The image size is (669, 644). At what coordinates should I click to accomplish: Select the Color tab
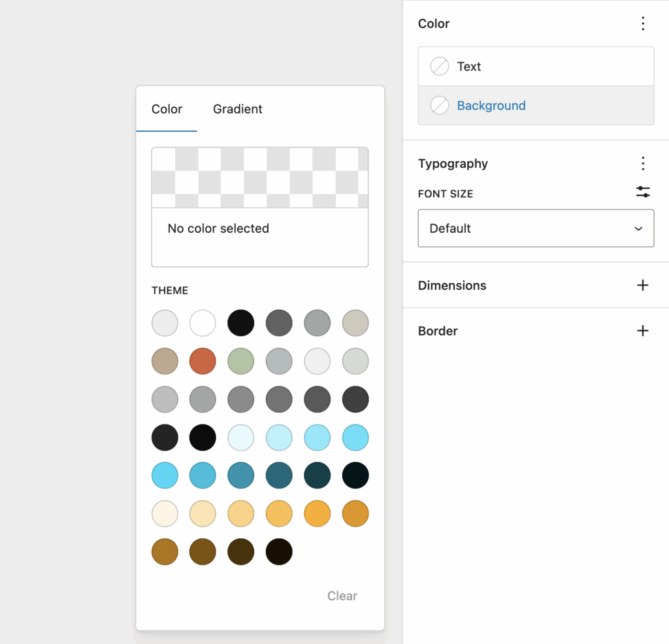click(x=167, y=109)
